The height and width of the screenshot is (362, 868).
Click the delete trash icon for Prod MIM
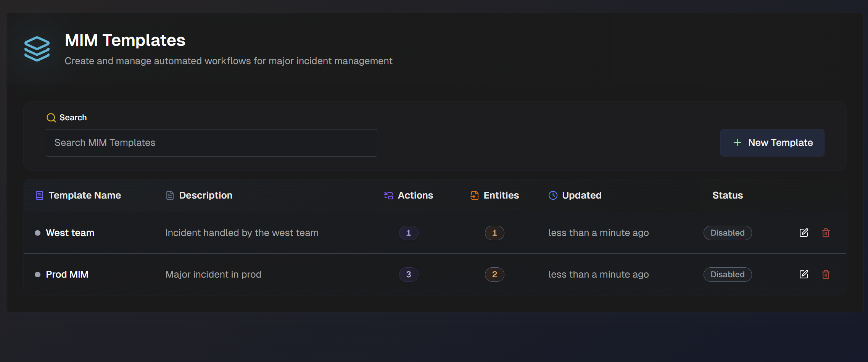click(826, 274)
